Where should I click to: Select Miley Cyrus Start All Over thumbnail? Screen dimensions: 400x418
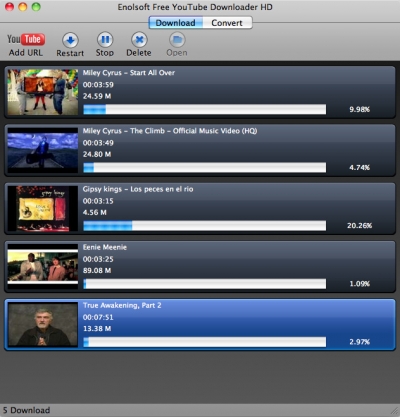(x=43, y=92)
